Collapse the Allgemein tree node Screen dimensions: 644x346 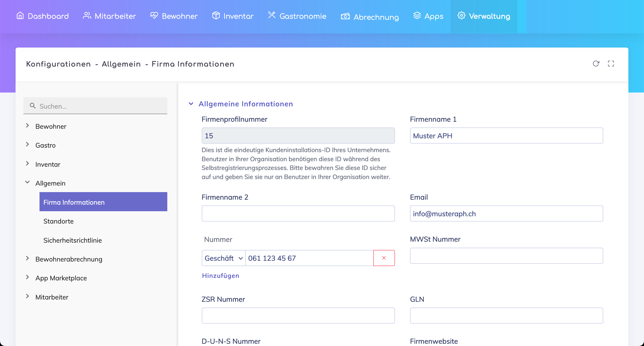[27, 182]
